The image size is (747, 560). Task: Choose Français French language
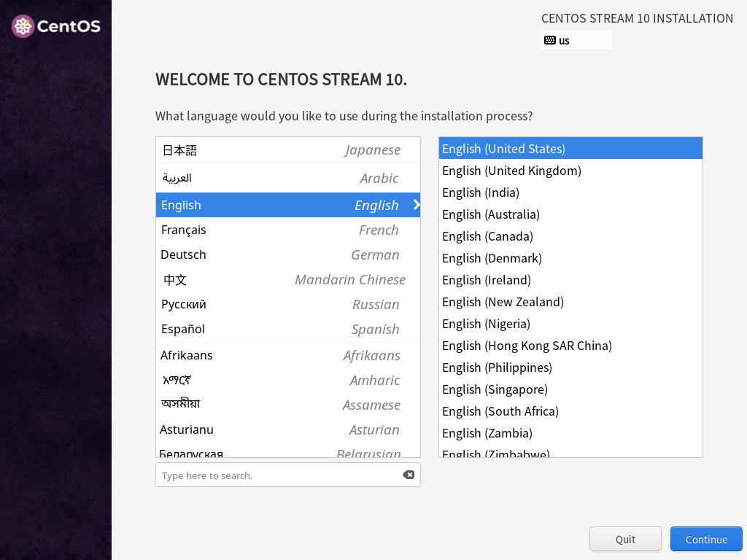287,230
